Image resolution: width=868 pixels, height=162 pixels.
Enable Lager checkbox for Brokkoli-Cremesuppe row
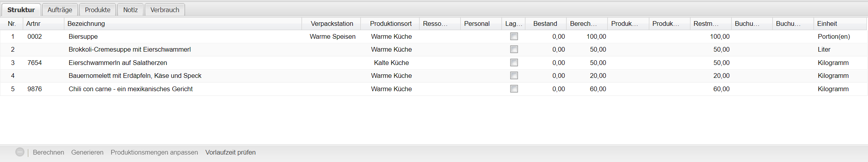[x=514, y=49]
